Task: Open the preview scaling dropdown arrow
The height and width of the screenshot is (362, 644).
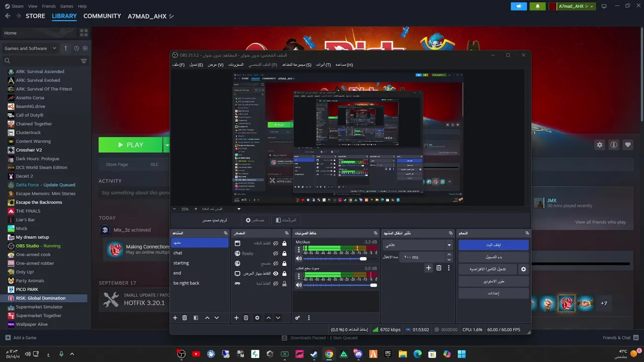Action: point(239,209)
